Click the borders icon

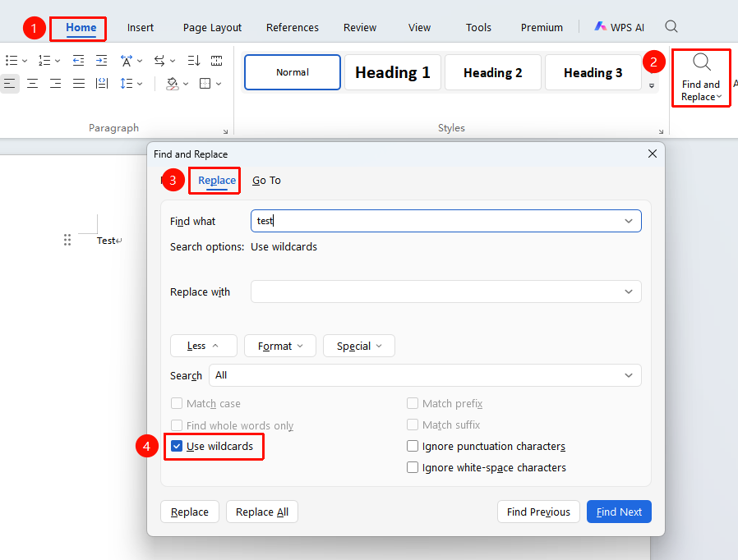click(205, 84)
